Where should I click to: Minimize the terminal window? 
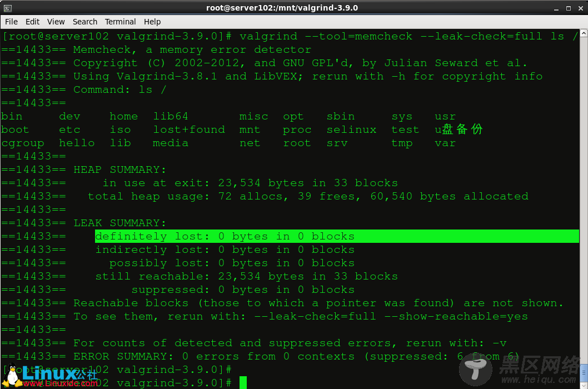556,8
